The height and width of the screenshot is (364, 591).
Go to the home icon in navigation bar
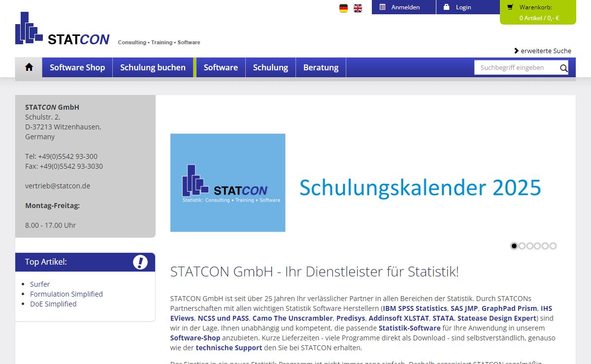(29, 67)
